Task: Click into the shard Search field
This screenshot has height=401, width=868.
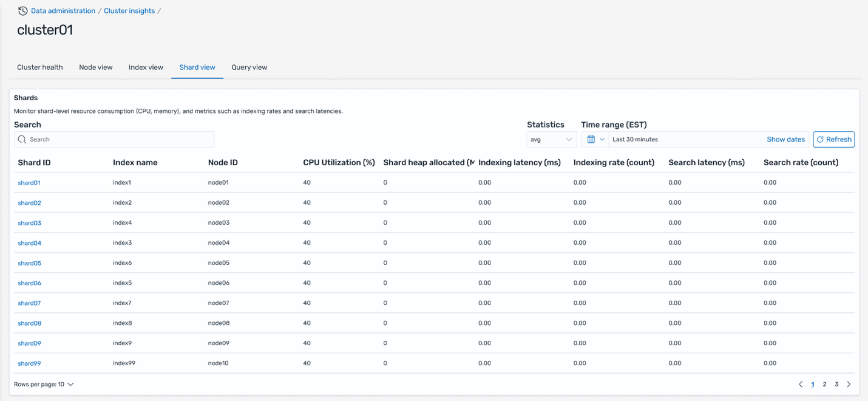Action: [120, 140]
